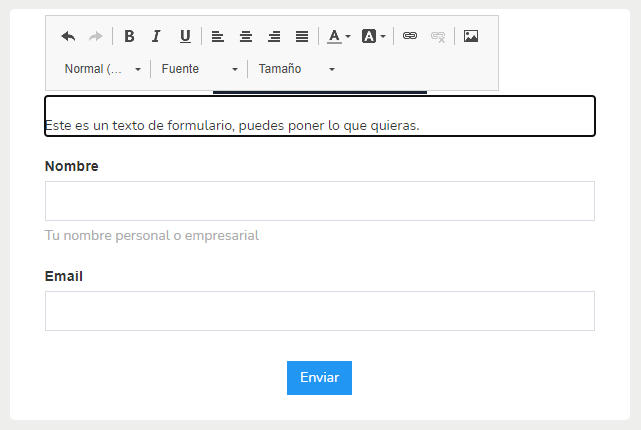Insert an image

[471, 36]
